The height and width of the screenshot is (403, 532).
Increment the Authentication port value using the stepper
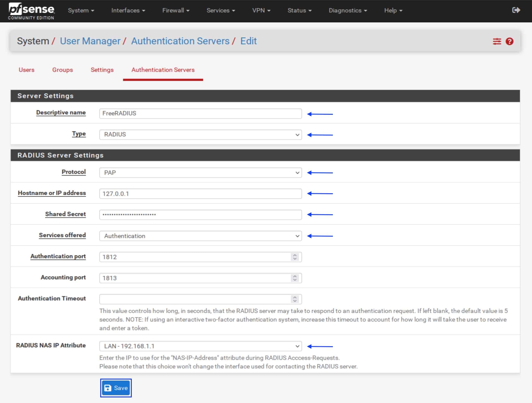click(295, 255)
